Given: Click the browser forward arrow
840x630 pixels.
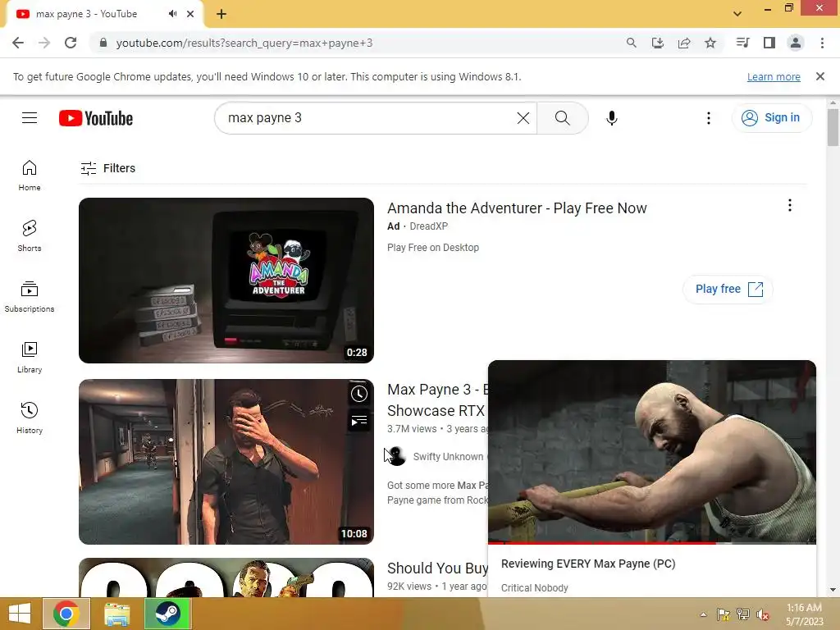Looking at the screenshot, I should point(44,43).
